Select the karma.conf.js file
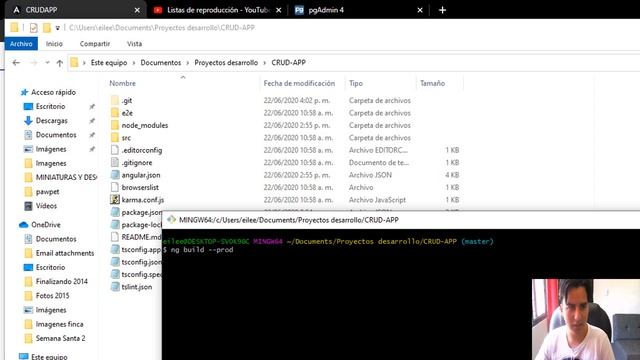 (142, 200)
